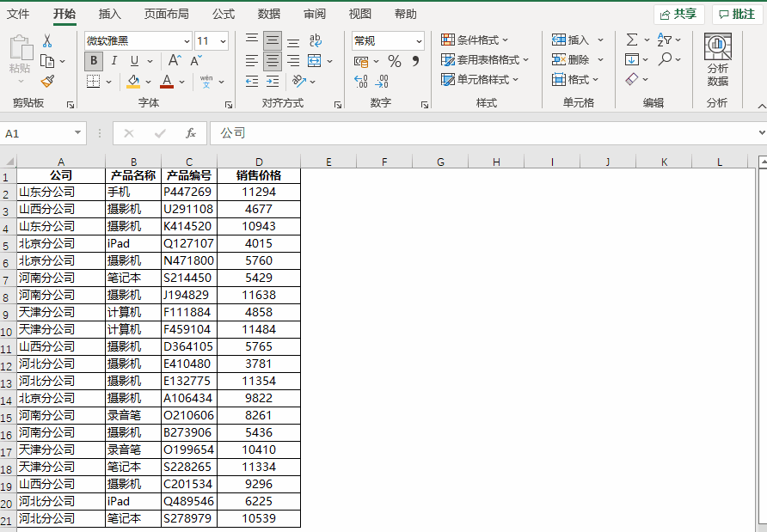
Task: Click Find and Select magnifier
Action: [x=665, y=59]
